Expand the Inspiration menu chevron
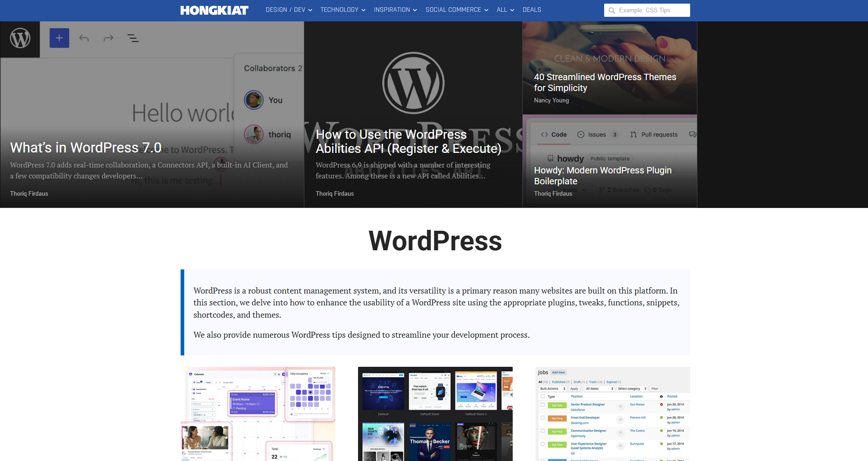 click(415, 10)
